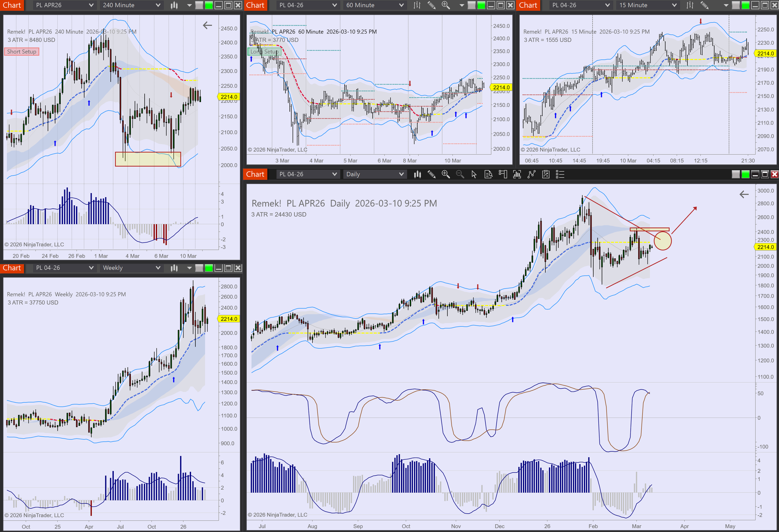Toggle green link button on Daily chart
779x532 pixels.
coord(745,174)
